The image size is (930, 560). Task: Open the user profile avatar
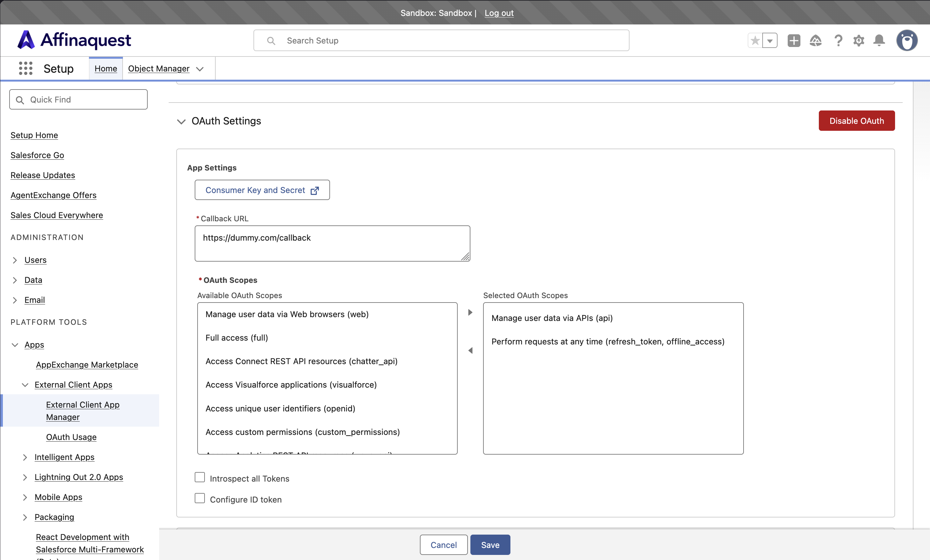(906, 40)
